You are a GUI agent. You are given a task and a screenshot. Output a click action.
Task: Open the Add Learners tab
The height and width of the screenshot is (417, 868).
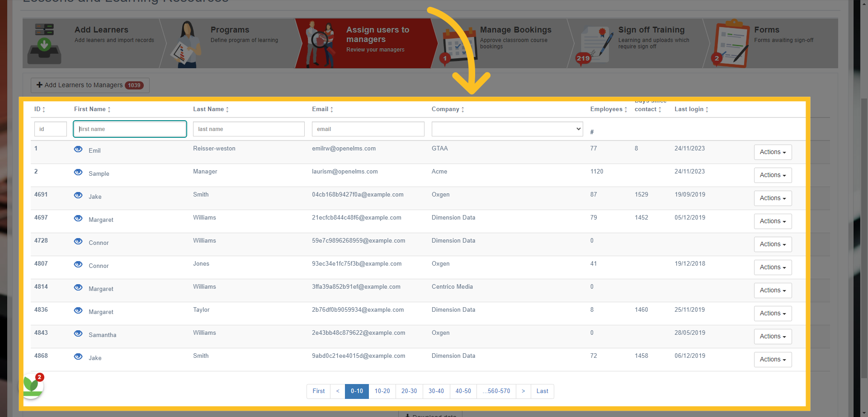pos(93,43)
